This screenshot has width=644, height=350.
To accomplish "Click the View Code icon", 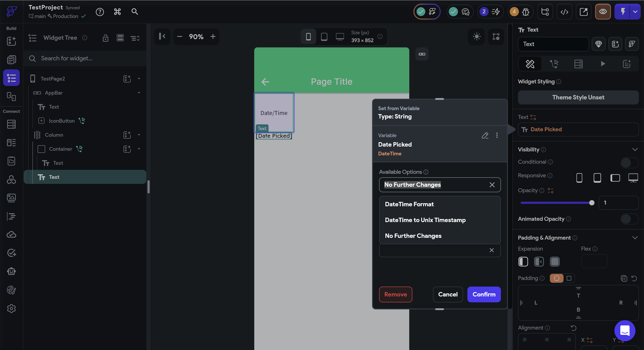I will coord(564,12).
